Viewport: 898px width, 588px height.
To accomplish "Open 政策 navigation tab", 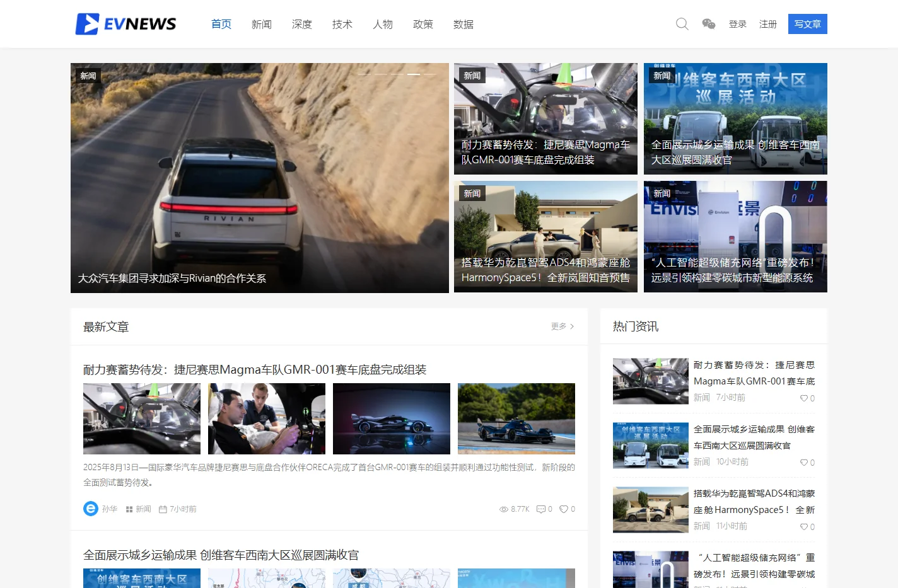I will pos(423,24).
